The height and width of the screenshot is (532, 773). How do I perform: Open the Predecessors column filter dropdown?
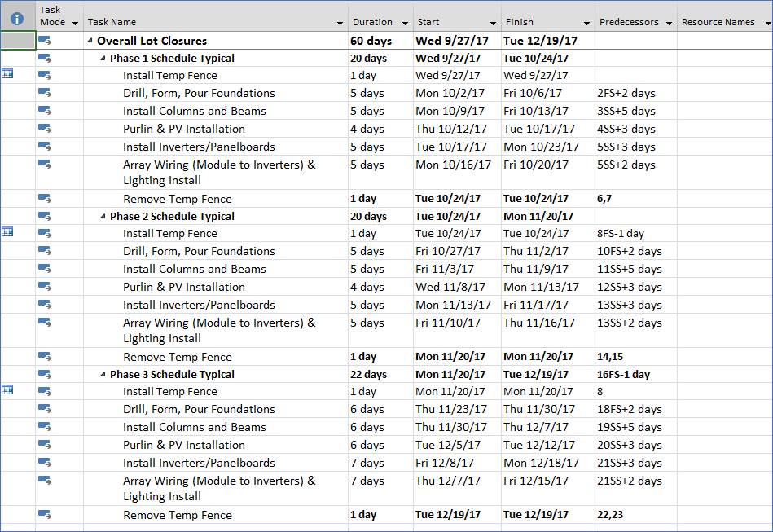pos(669,23)
